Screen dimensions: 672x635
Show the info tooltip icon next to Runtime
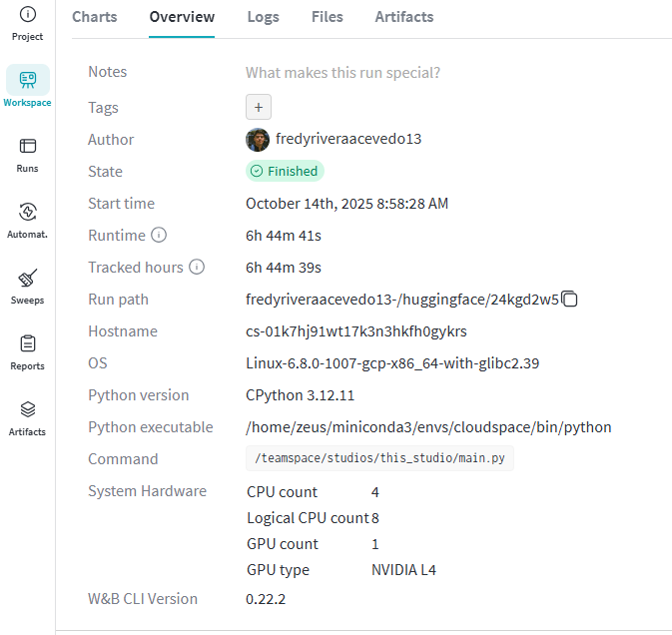click(x=159, y=235)
